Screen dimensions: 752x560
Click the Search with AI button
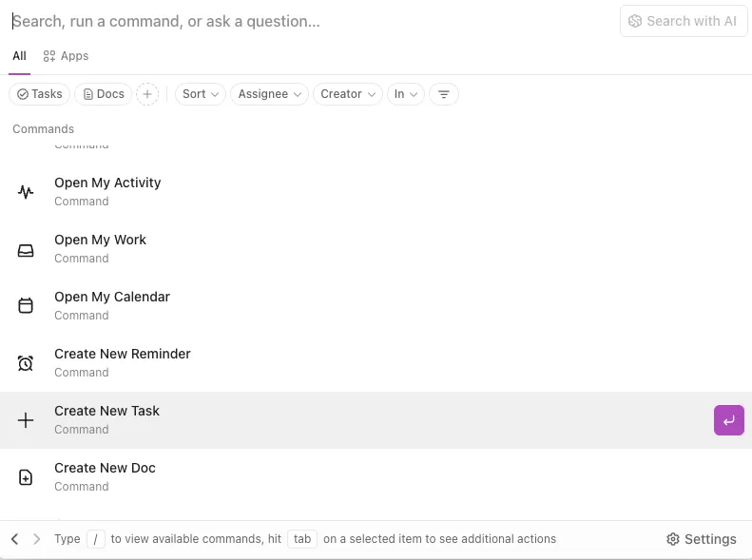pos(684,21)
